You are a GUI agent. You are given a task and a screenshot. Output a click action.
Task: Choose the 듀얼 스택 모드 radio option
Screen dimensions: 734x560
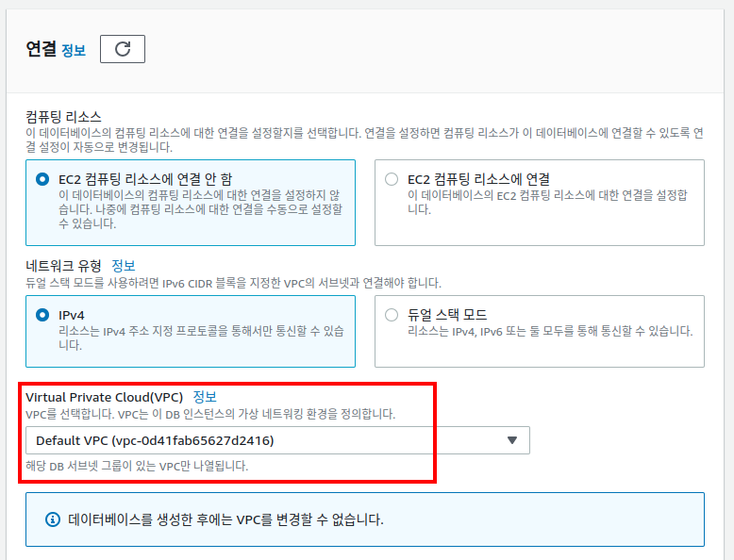[x=392, y=315]
